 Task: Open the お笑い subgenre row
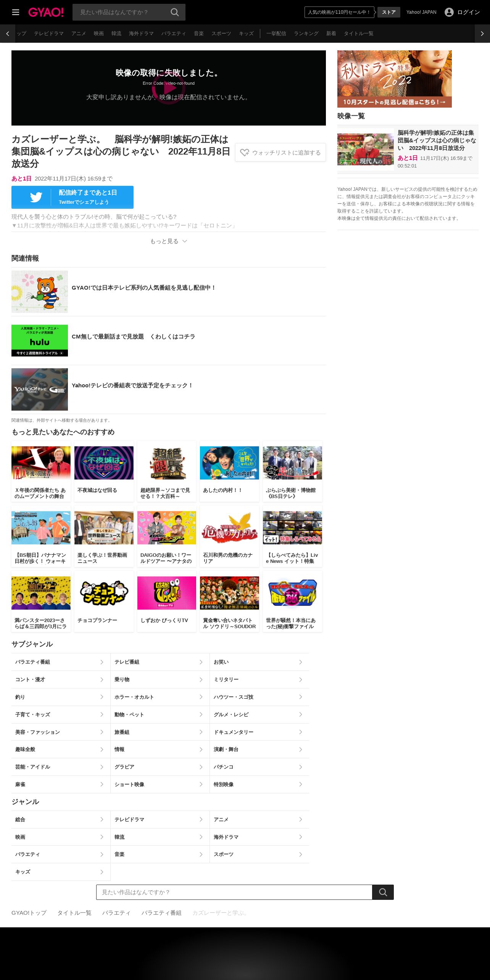(x=260, y=662)
